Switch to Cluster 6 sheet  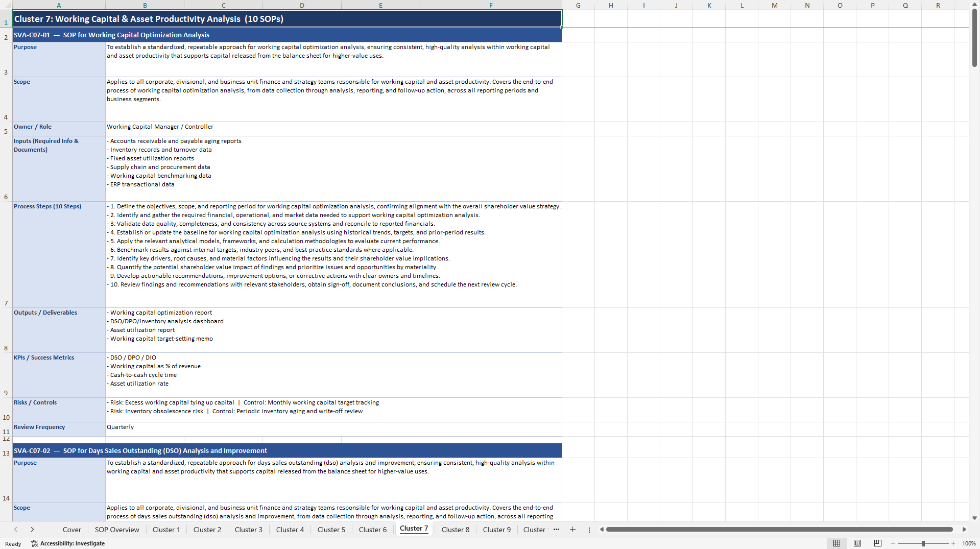(373, 530)
